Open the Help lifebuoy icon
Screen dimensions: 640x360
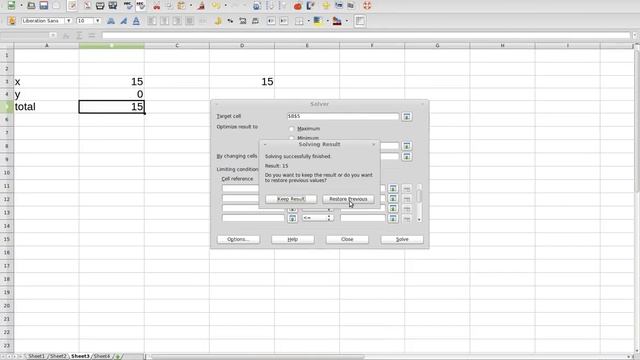[367, 6]
